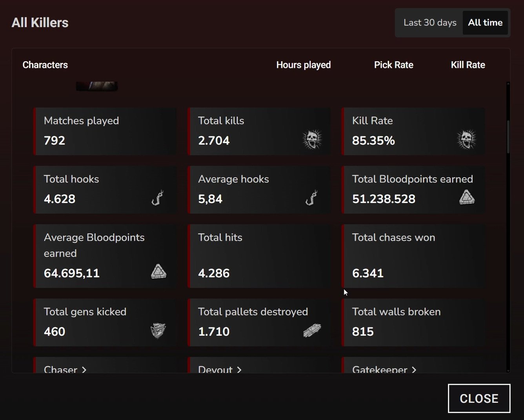Switch to Last 30 days view

(x=430, y=23)
